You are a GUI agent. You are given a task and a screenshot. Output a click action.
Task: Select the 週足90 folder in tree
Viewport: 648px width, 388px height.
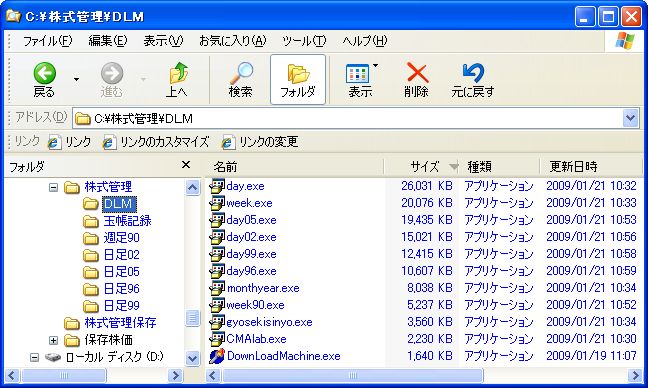click(122, 238)
